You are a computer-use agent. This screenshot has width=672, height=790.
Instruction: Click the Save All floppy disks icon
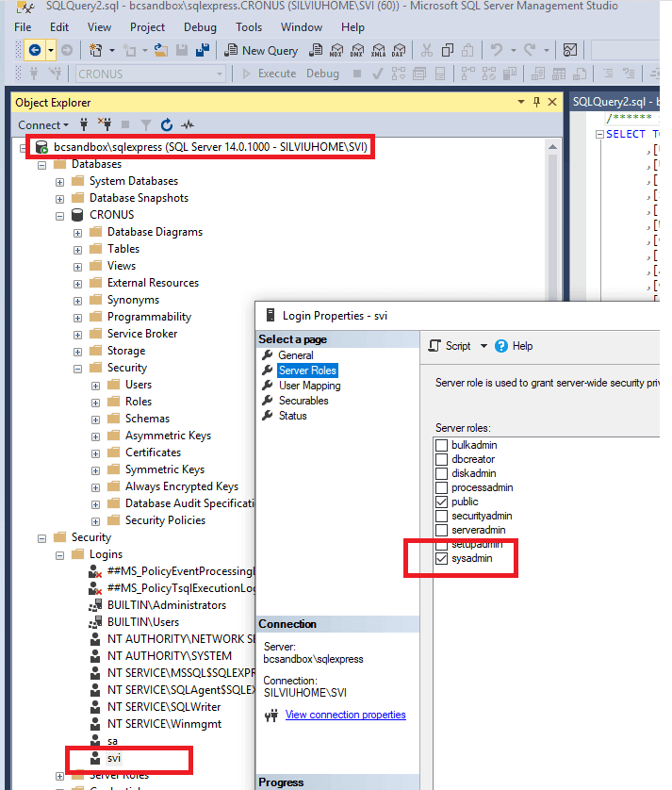pos(203,50)
